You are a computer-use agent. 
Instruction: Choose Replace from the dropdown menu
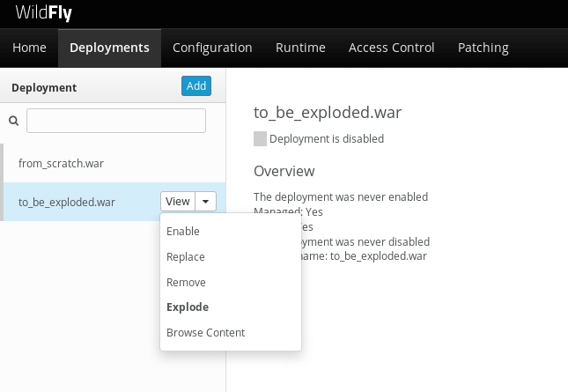(186, 257)
